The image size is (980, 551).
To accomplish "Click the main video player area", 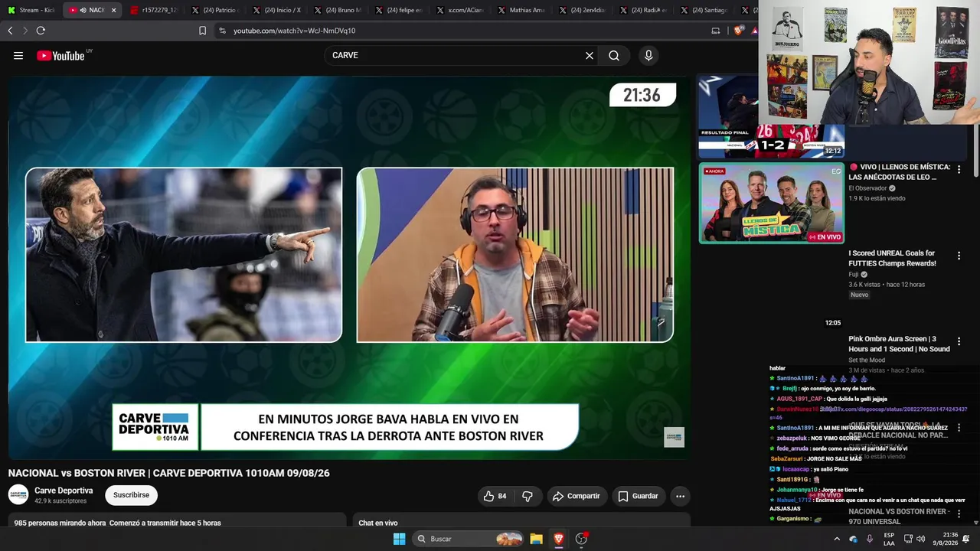I will click(349, 268).
